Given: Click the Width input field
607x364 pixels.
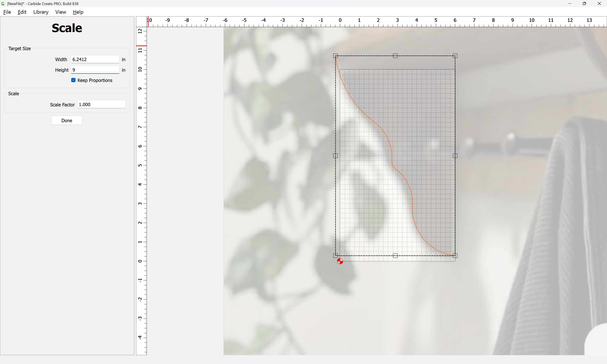Looking at the screenshot, I should [95, 59].
